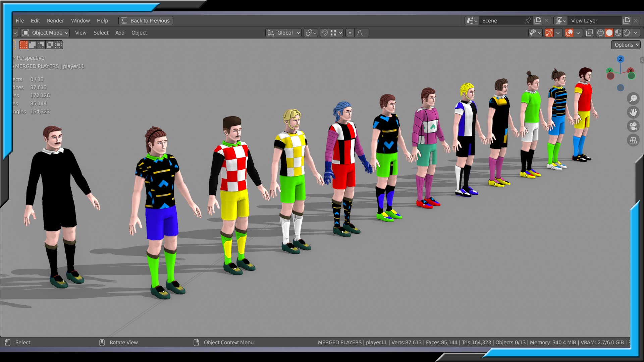Open the Object Mode dropdown
Image resolution: width=644 pixels, height=362 pixels.
click(x=45, y=33)
